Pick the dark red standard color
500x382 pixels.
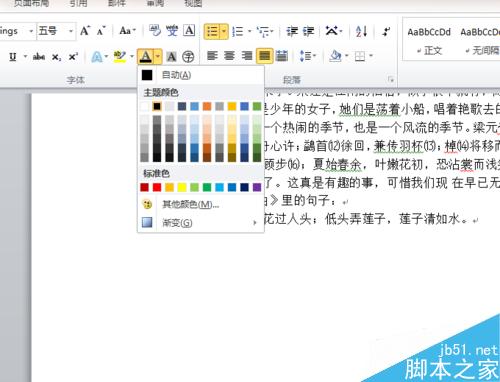(x=144, y=187)
